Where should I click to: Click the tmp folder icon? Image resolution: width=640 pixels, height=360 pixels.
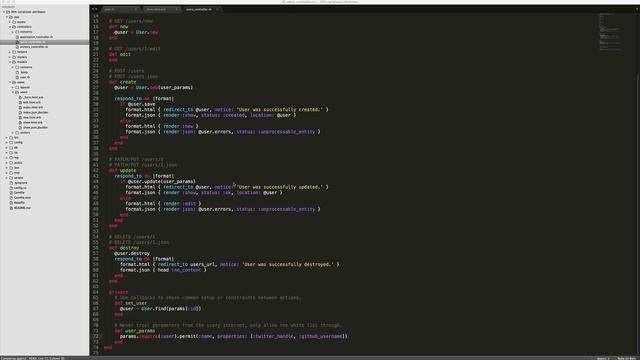[x=11, y=173]
